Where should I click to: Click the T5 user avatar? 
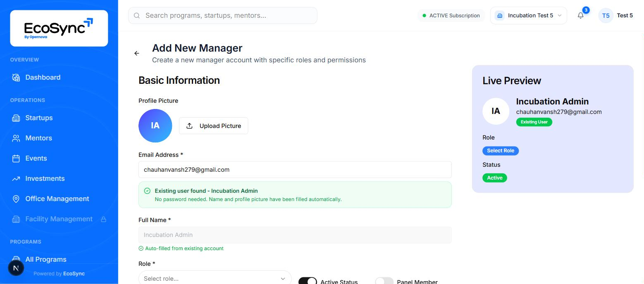click(606, 16)
